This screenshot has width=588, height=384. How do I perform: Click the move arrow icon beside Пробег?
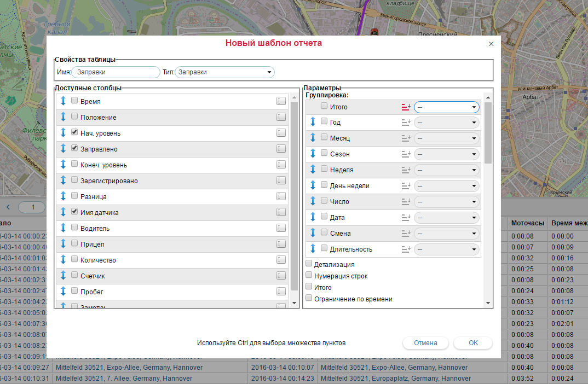point(64,292)
